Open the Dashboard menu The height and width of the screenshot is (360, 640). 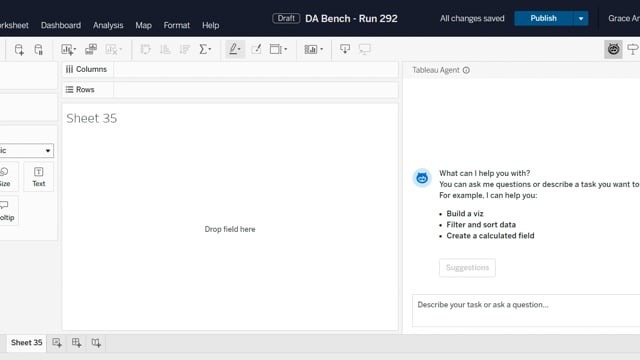pos(61,25)
